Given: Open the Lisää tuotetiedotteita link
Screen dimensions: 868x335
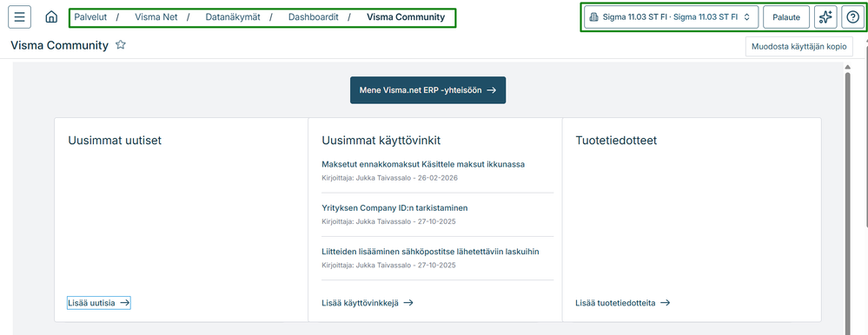Looking at the screenshot, I should pyautogui.click(x=623, y=303).
